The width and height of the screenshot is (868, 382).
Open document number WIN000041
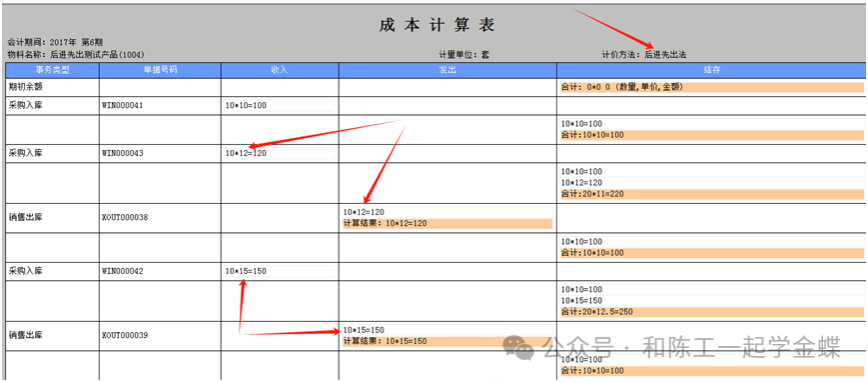pyautogui.click(x=123, y=105)
